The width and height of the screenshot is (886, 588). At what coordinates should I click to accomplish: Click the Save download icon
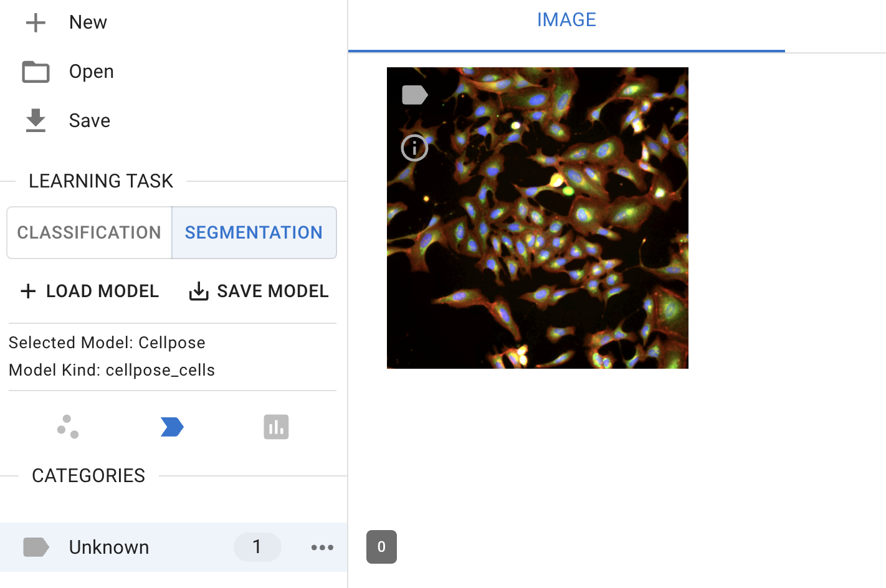tap(36, 120)
